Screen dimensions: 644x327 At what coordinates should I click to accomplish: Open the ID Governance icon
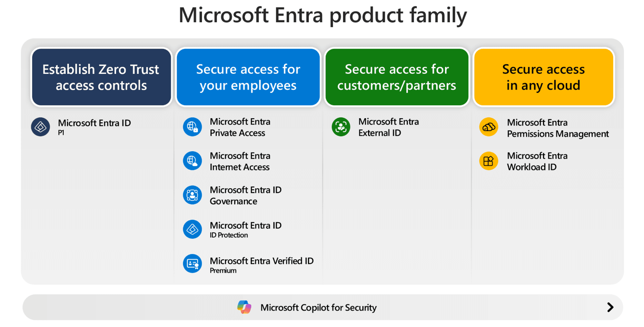click(193, 195)
